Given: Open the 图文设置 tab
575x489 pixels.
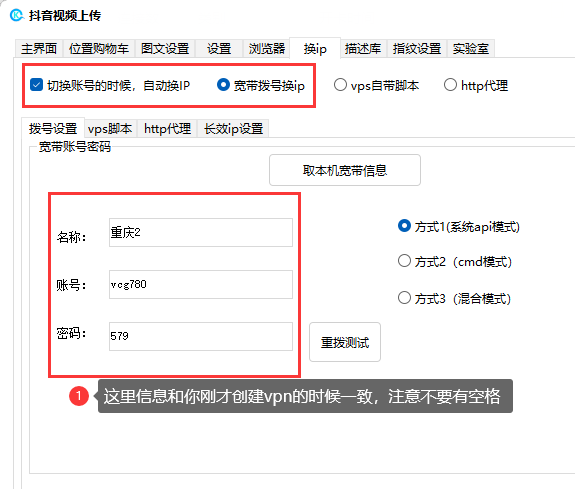Looking at the screenshot, I should click(165, 48).
